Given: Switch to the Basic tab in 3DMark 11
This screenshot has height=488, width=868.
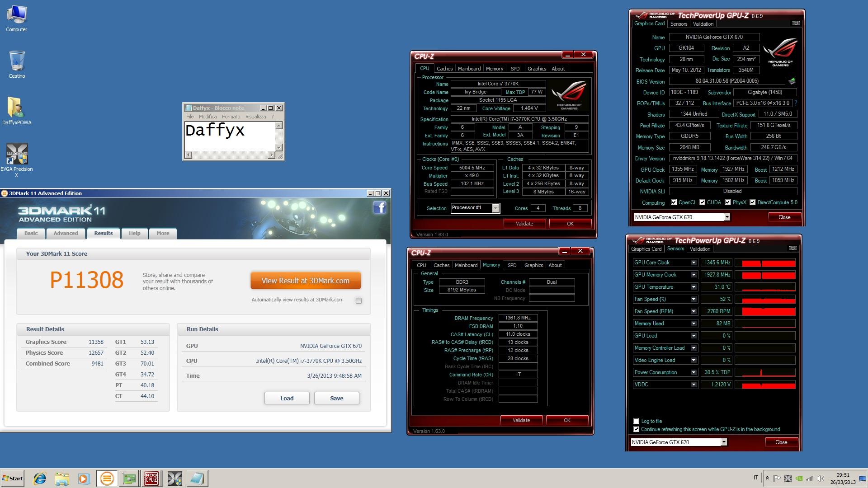Looking at the screenshot, I should click(31, 234).
